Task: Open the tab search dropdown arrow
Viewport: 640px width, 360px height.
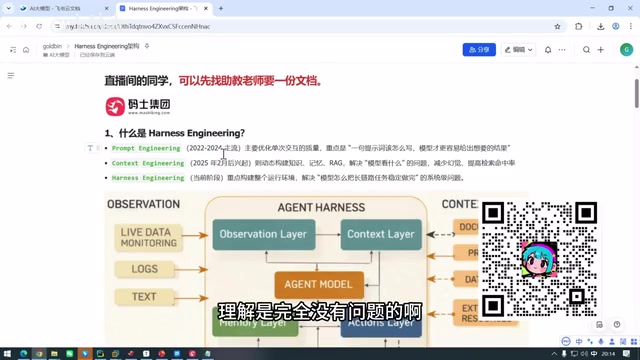Action: coord(8,8)
